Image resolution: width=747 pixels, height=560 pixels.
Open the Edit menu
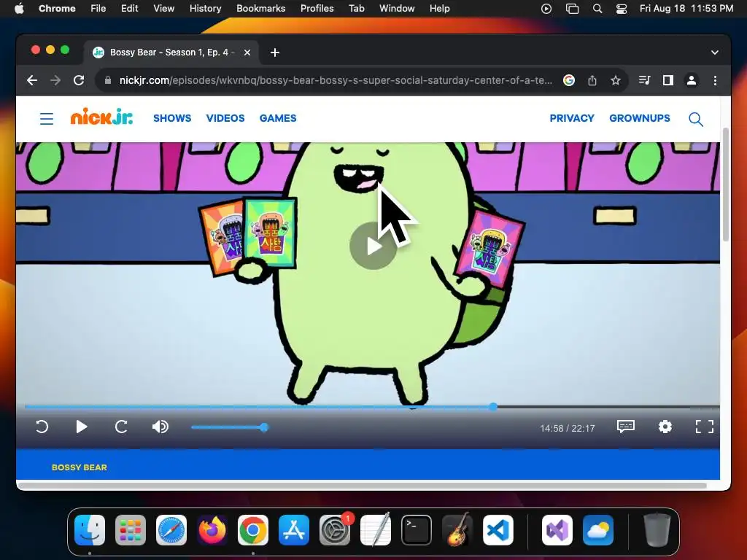[129, 9]
